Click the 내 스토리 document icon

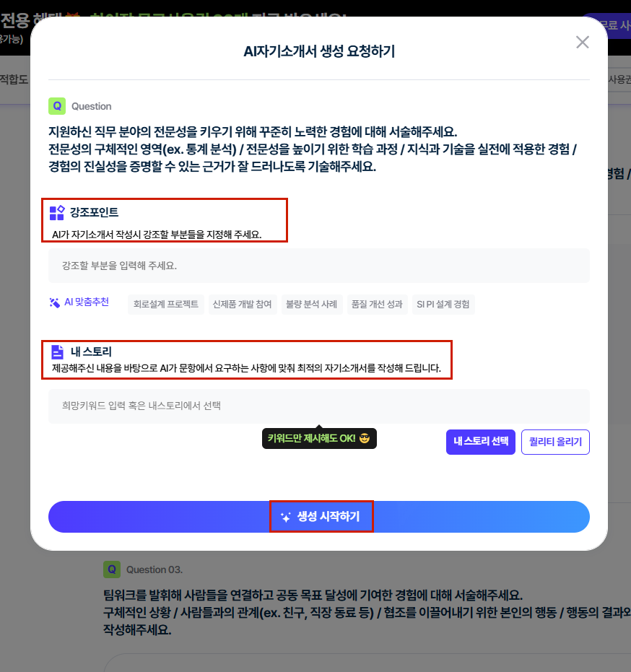pos(57,352)
